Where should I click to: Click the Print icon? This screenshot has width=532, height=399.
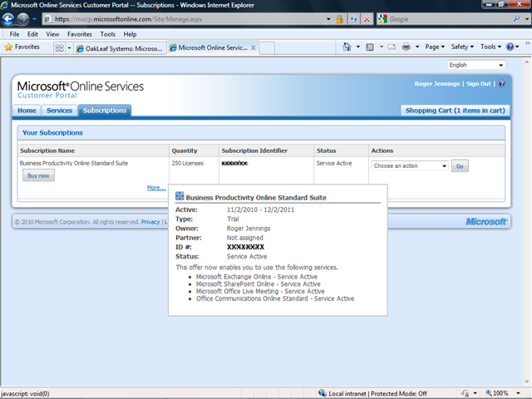click(x=406, y=47)
